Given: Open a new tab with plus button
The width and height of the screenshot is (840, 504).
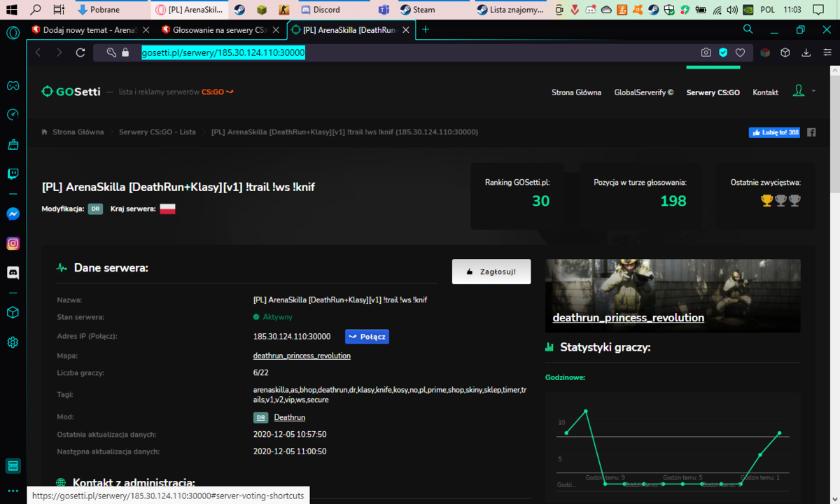Looking at the screenshot, I should [x=426, y=29].
